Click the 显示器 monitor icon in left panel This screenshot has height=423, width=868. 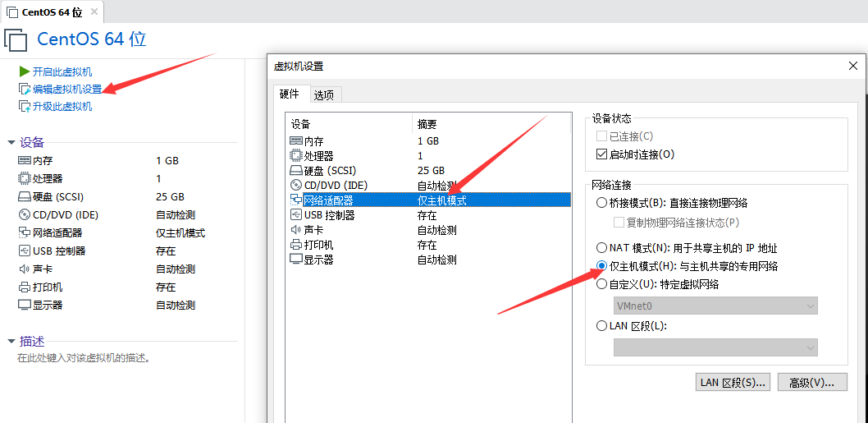(24, 305)
